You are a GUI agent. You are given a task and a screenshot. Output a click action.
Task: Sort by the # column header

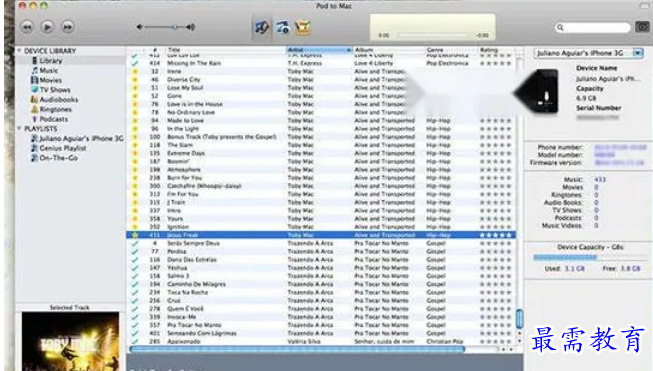(x=155, y=50)
